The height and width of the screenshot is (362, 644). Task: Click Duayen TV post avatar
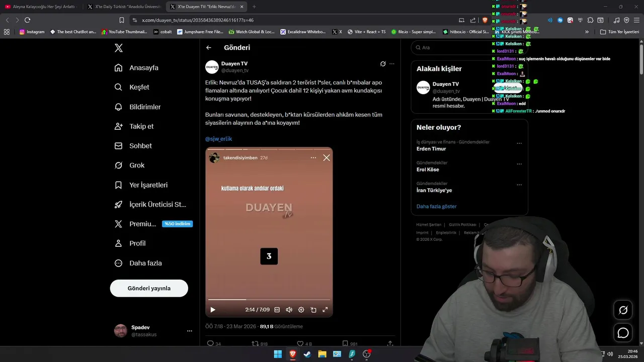212,67
